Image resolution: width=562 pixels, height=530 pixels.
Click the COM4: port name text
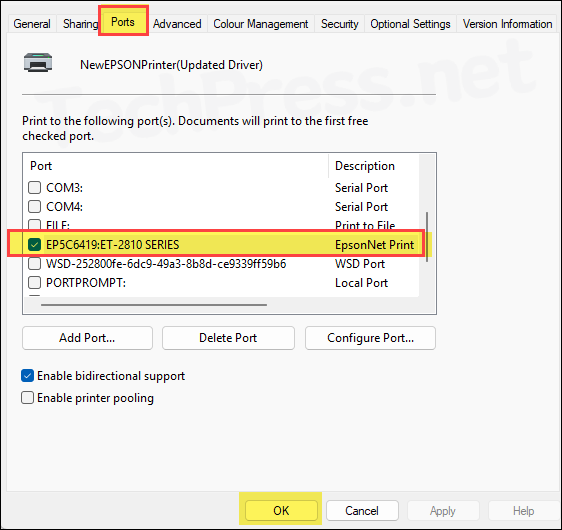65,207
